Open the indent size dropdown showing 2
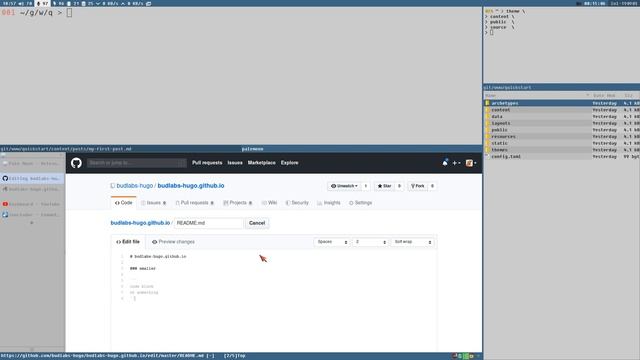Image resolution: width=640 pixels, height=360 pixels. click(370, 242)
